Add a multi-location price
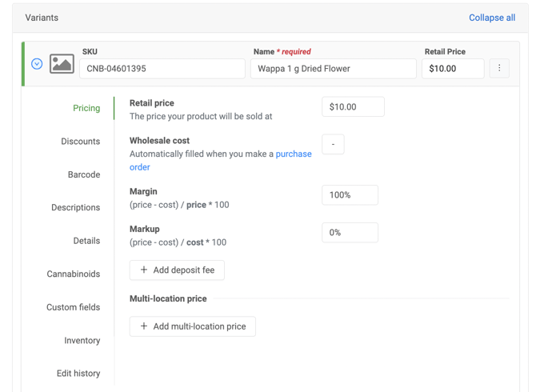536x392 pixels. click(x=192, y=326)
